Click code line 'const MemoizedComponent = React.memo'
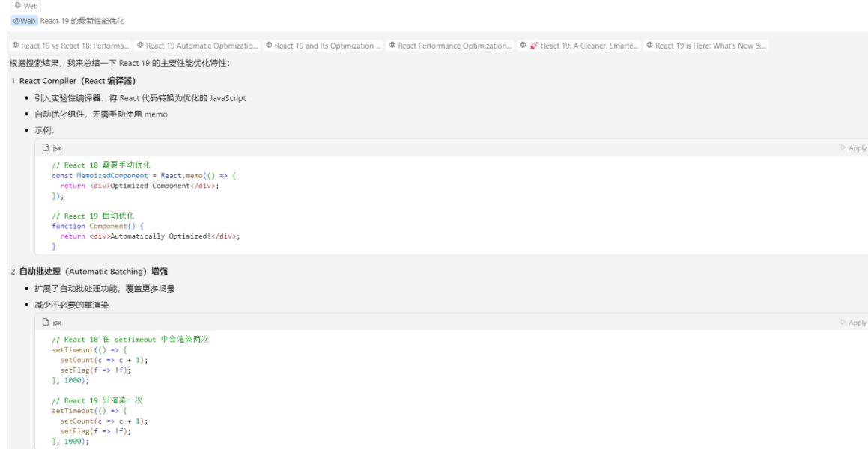Viewport: 868px width, 449px height. click(144, 175)
